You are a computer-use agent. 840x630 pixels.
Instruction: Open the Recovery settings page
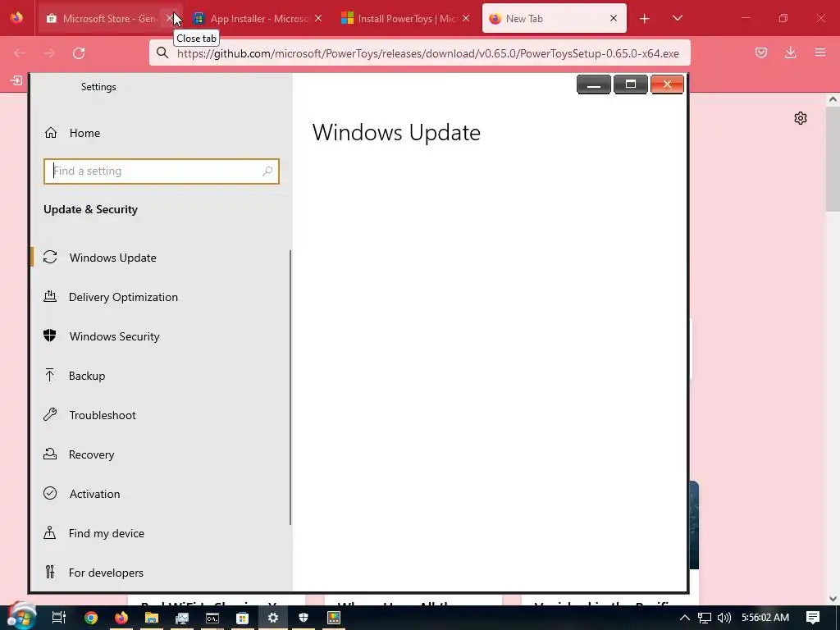tap(161, 454)
